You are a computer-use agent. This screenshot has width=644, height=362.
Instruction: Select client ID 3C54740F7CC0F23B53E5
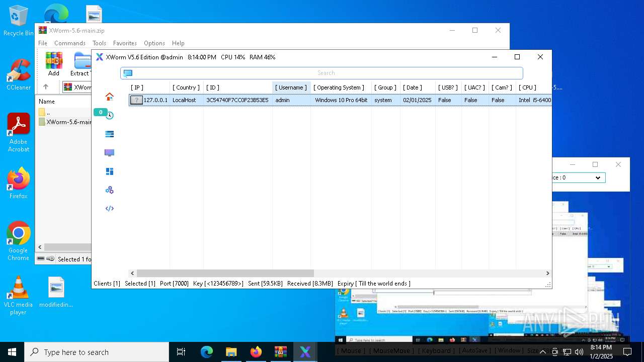pos(237,100)
